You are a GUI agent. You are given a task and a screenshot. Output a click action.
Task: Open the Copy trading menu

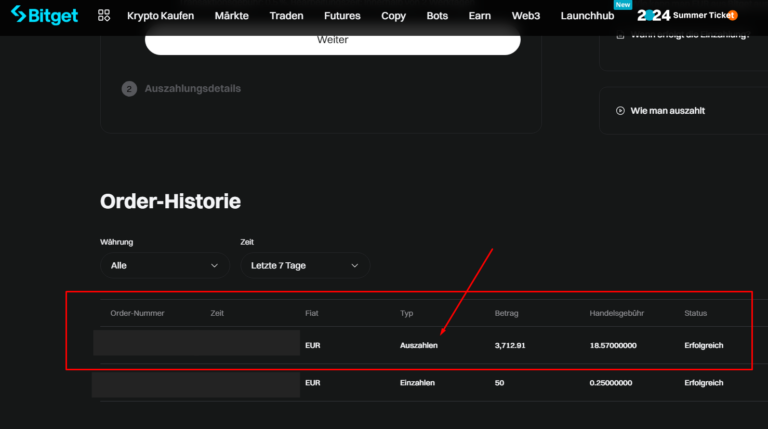(393, 16)
